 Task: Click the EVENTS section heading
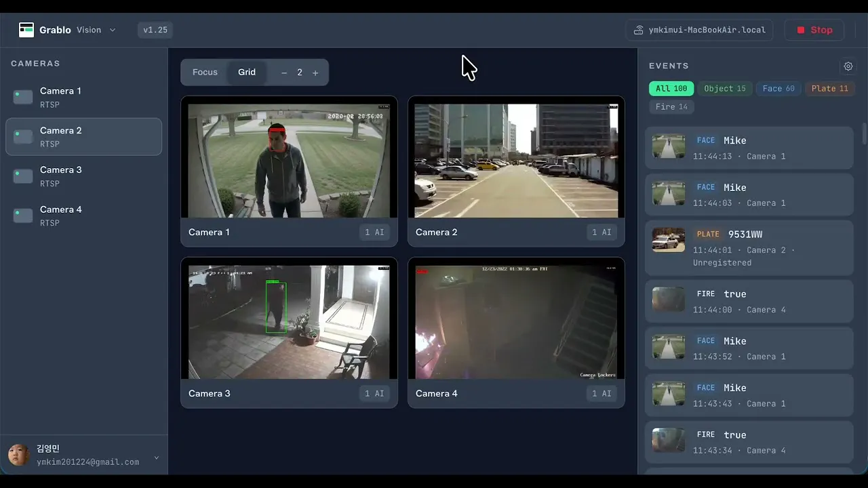[669, 66]
